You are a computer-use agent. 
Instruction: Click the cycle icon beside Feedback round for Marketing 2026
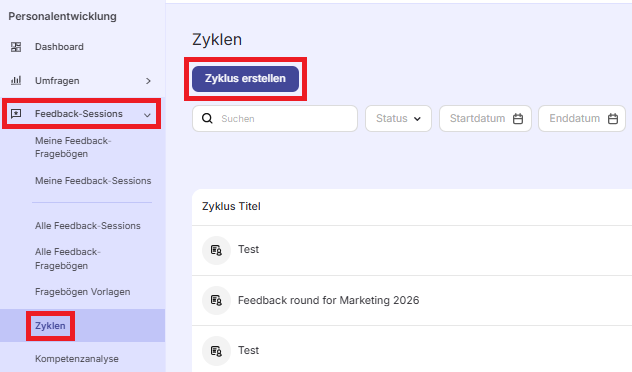point(216,300)
